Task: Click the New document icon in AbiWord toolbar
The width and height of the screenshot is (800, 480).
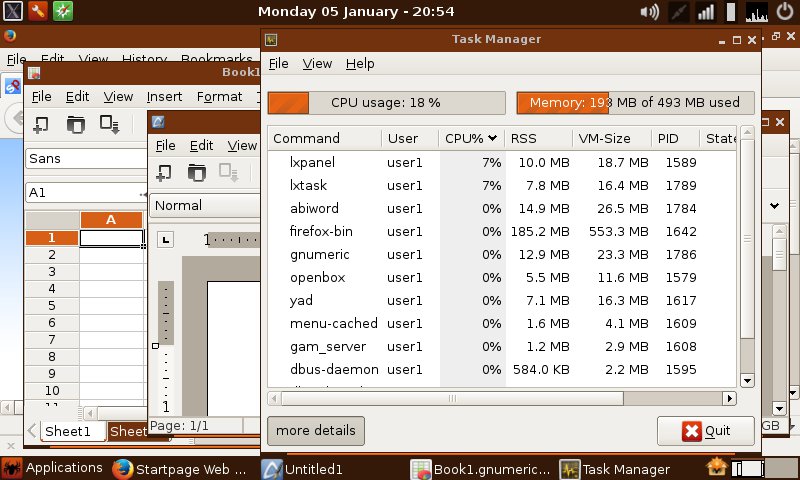Action: [164, 173]
